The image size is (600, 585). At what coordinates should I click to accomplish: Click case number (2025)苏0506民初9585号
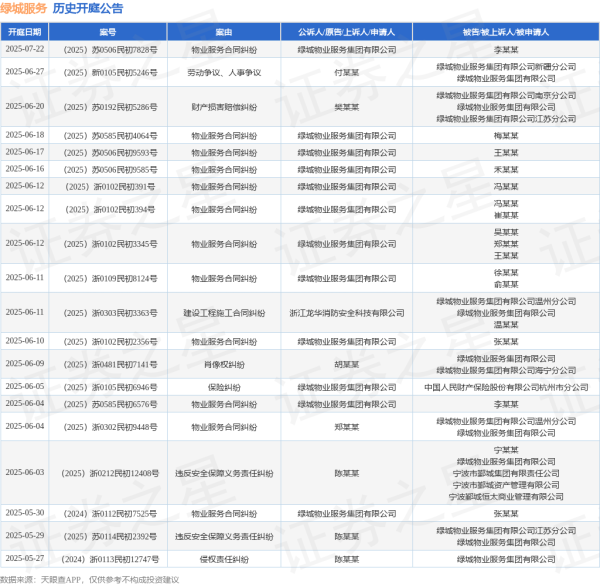point(110,169)
